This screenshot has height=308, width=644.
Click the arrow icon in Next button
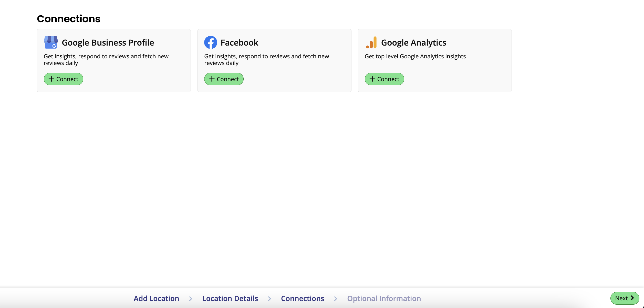(632, 298)
